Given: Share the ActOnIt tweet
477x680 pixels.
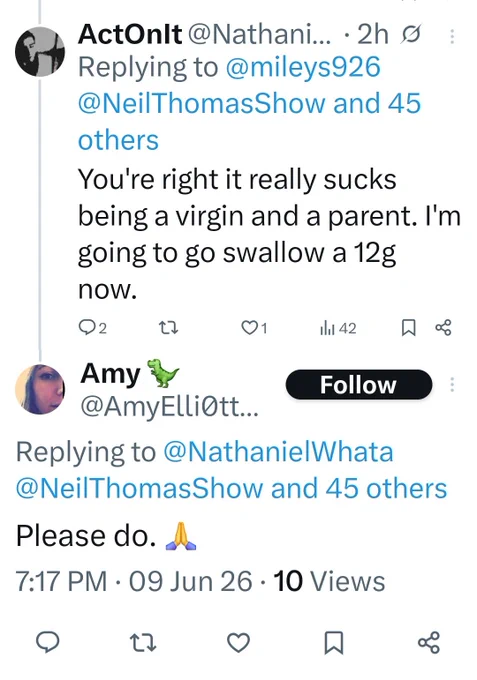Looking at the screenshot, I should 443,328.
